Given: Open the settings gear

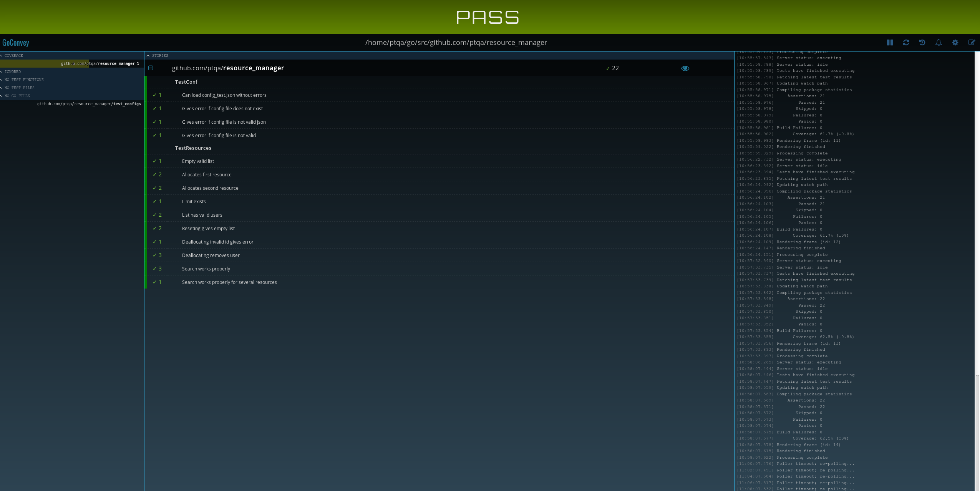Looking at the screenshot, I should point(955,43).
